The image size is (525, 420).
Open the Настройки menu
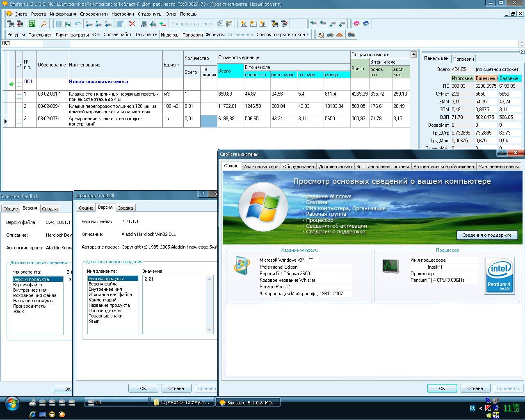click(x=123, y=14)
